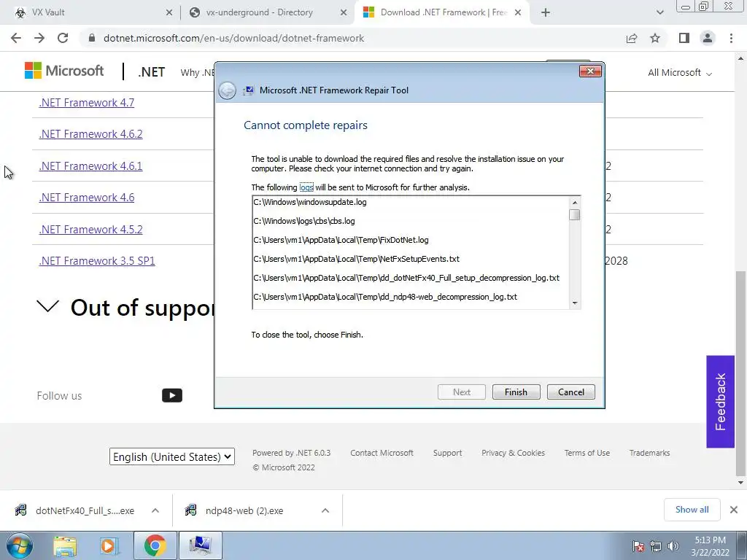Click the Action Center flag tray icon
The height and width of the screenshot is (560, 747).
click(638, 546)
